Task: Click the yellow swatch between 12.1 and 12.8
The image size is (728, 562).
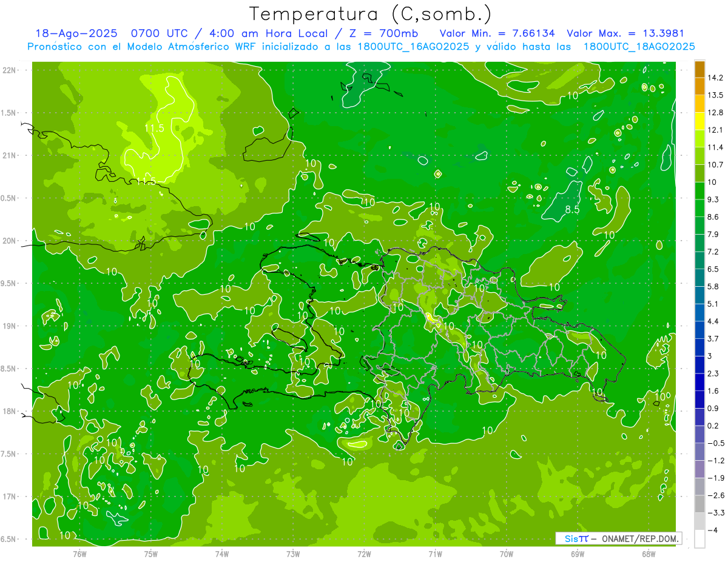Action: click(x=699, y=121)
